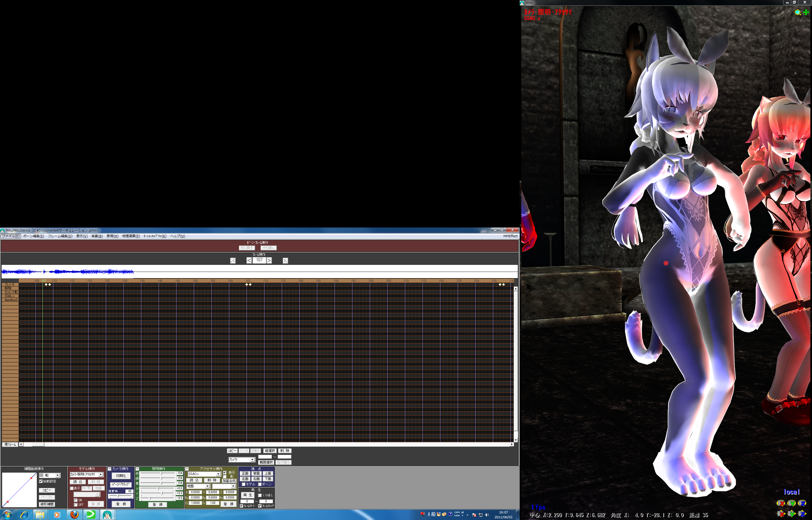Open the 物理演算(P) menu
This screenshot has height=520, width=812.
point(131,236)
